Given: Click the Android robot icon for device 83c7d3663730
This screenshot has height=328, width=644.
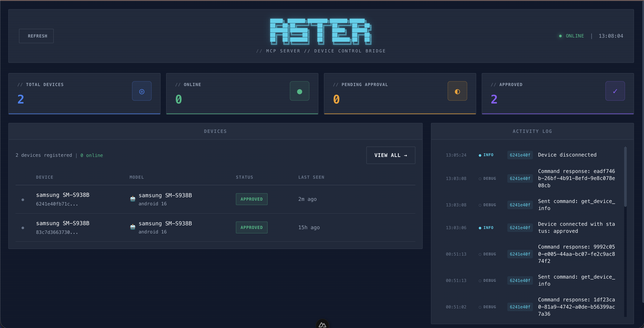Looking at the screenshot, I should pyautogui.click(x=133, y=227).
